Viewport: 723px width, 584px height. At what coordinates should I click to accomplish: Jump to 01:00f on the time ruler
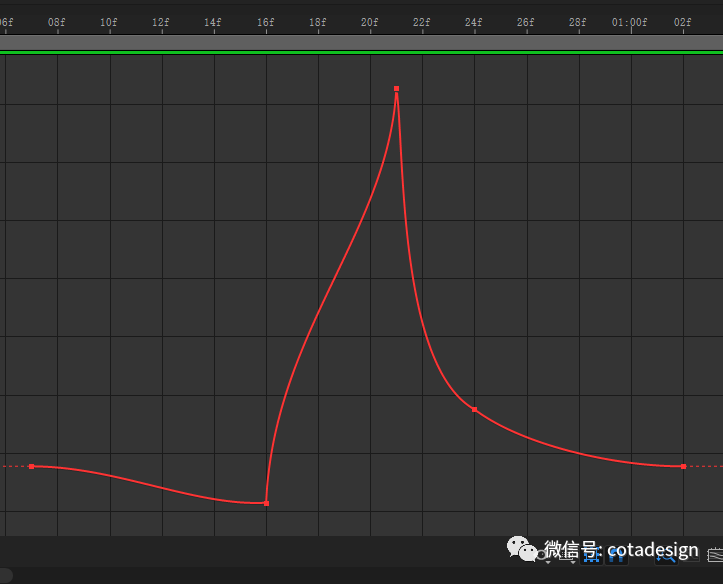(629, 22)
